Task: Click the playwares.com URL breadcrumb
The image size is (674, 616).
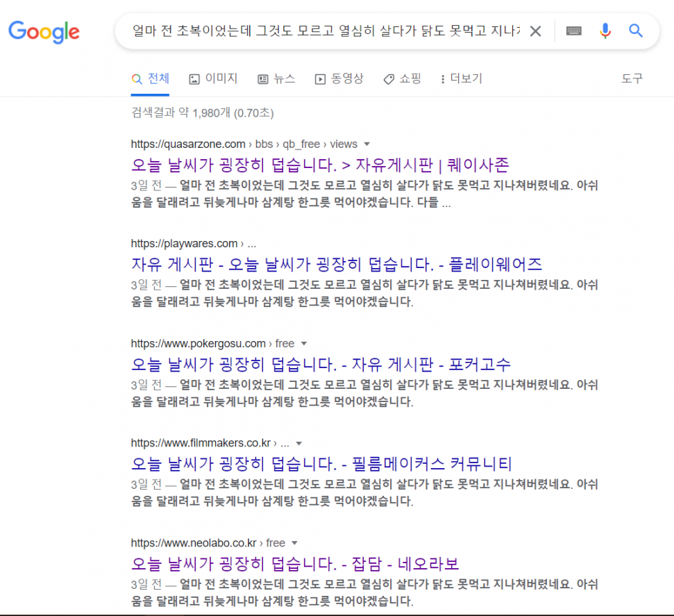Action: click(x=194, y=244)
